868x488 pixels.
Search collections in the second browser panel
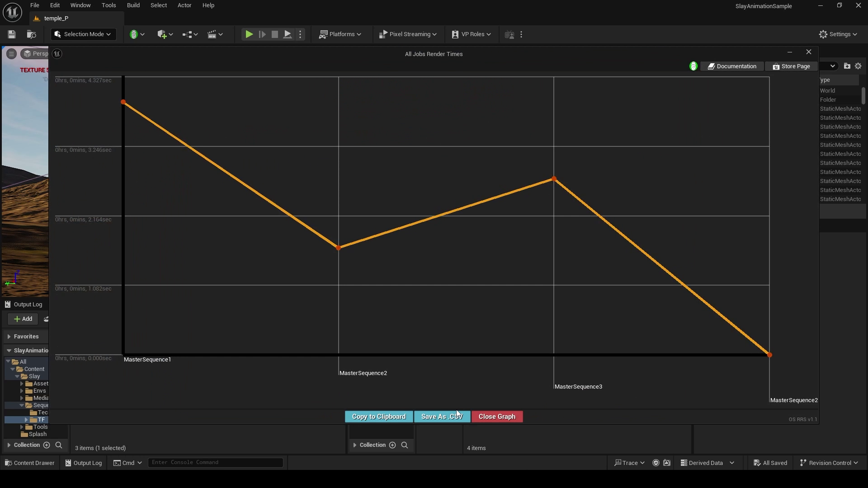405,445
